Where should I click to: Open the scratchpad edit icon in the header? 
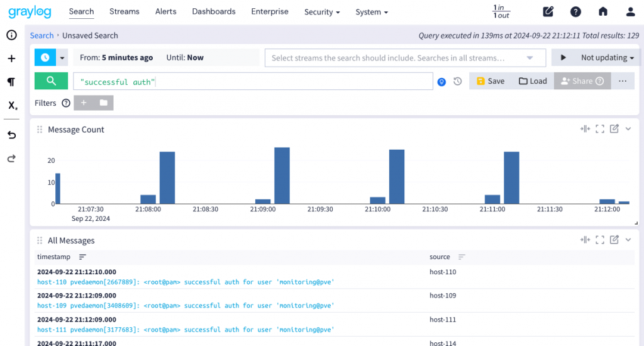point(548,11)
